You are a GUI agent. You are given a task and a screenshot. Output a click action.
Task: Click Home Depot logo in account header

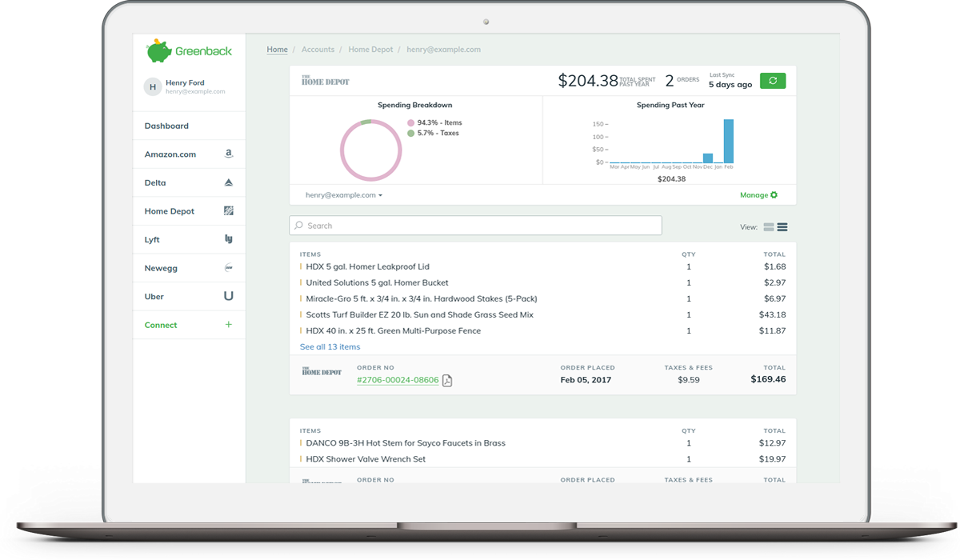[326, 81]
